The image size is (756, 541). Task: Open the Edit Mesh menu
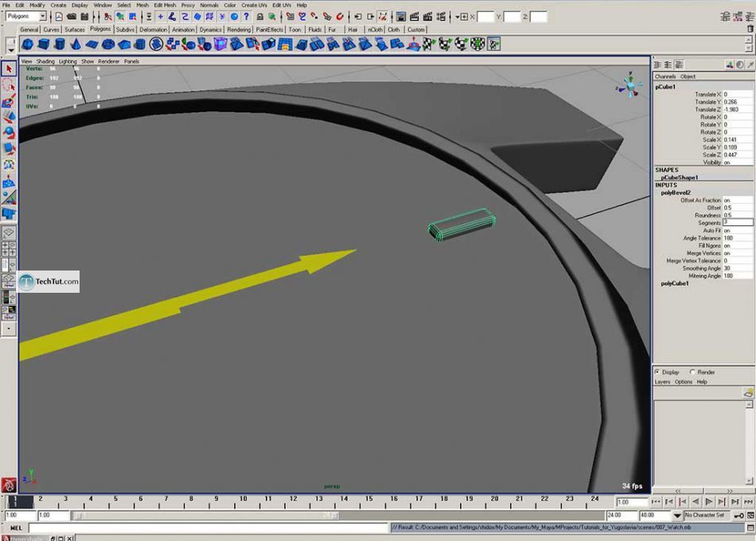point(165,5)
